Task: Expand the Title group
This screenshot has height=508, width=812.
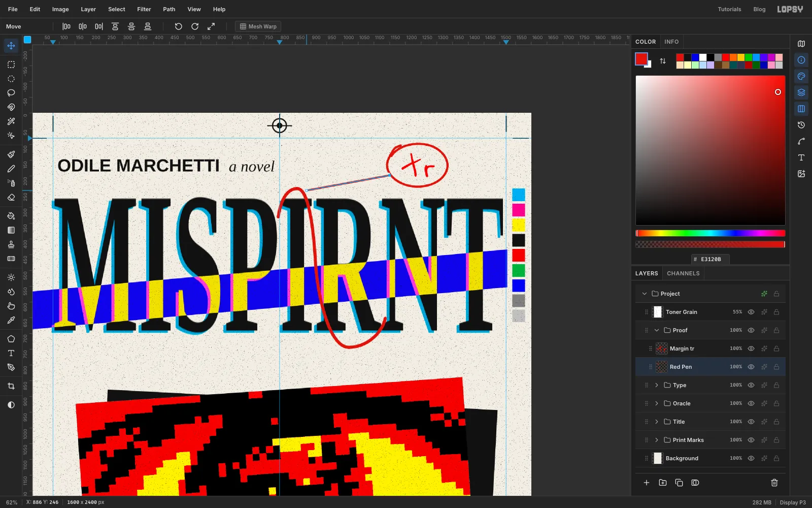Action: point(657,422)
